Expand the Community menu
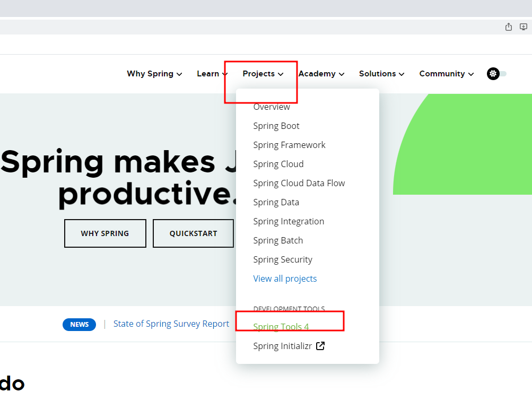 point(447,74)
